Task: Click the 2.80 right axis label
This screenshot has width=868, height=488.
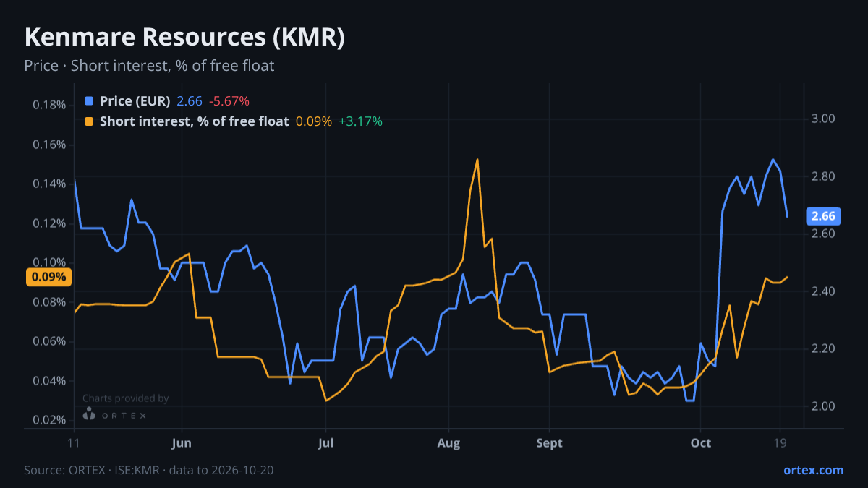Action: 823,176
